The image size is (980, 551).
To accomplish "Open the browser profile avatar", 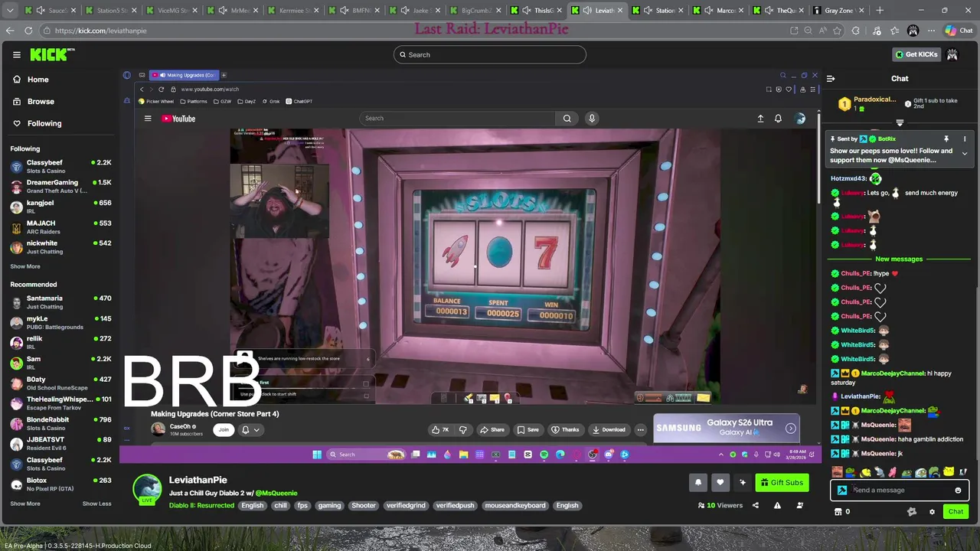I will (x=913, y=31).
